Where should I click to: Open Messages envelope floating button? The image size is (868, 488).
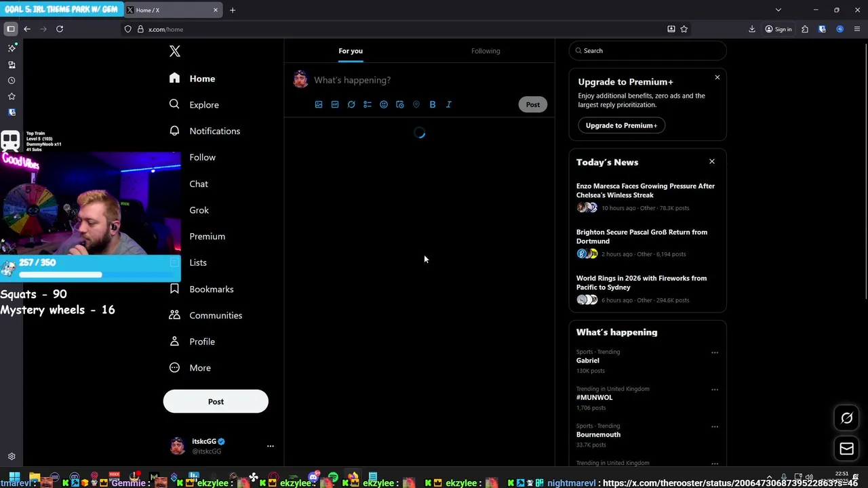(x=847, y=449)
